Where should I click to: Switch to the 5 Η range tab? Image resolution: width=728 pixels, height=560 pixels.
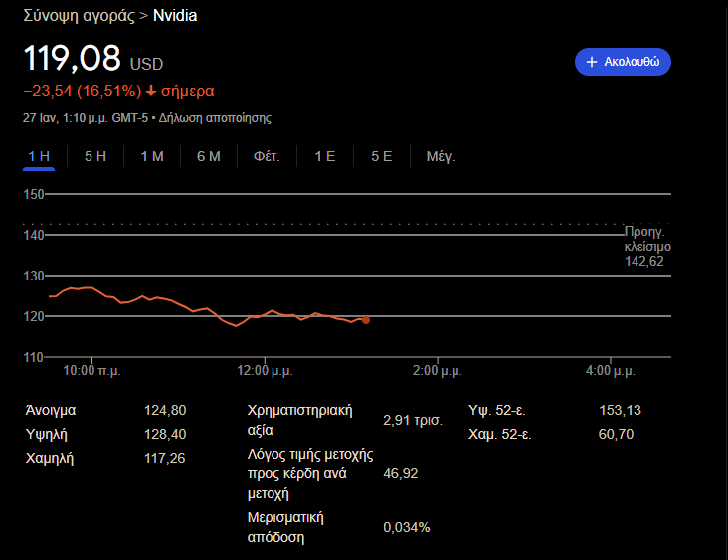point(95,156)
